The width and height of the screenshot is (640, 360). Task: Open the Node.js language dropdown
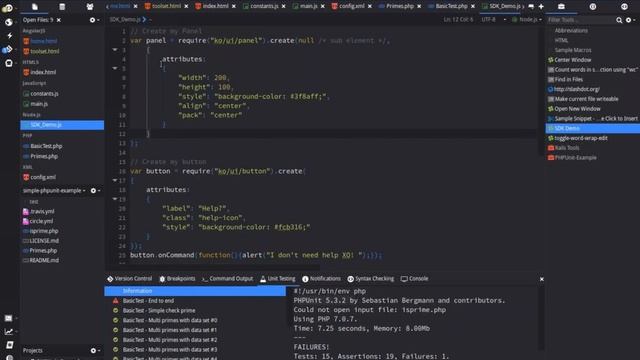pyautogui.click(x=527, y=20)
